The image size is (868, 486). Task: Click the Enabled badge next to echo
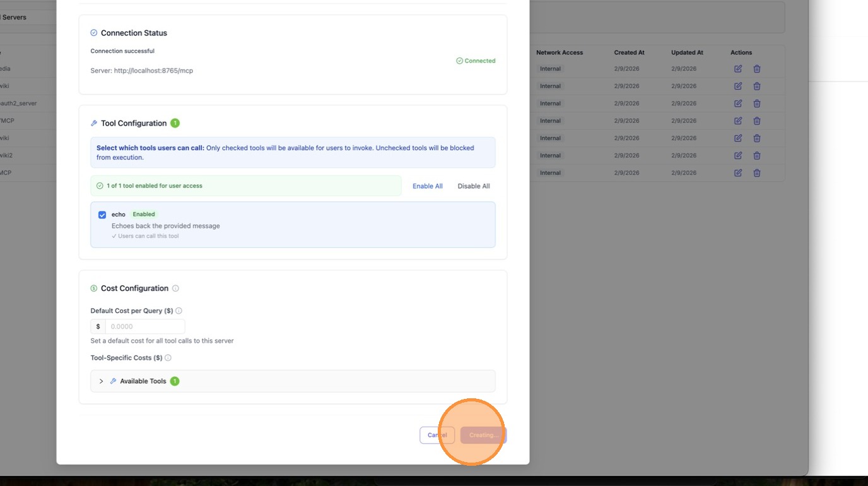144,214
